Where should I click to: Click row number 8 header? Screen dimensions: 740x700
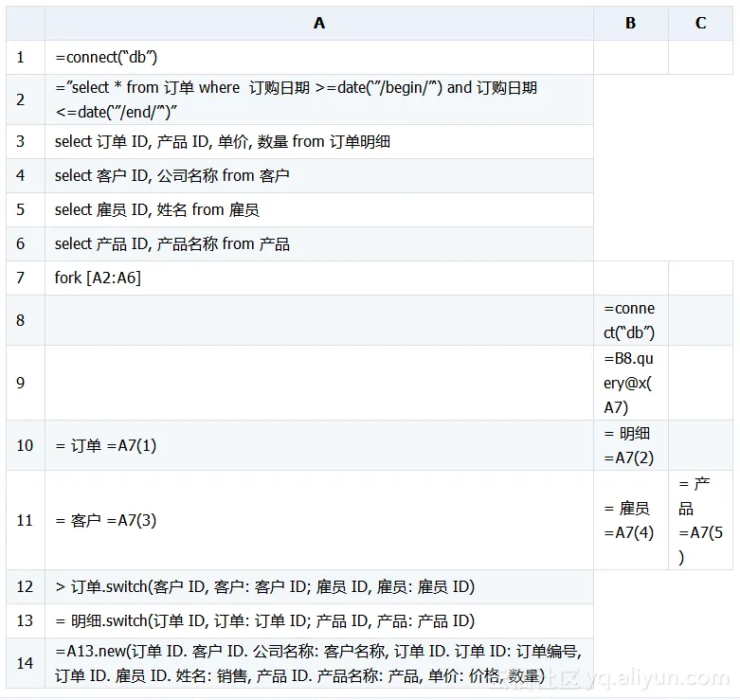[26, 320]
